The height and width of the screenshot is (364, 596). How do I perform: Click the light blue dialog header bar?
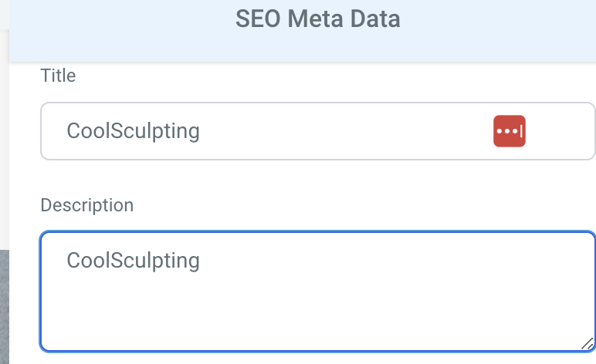coord(303,31)
